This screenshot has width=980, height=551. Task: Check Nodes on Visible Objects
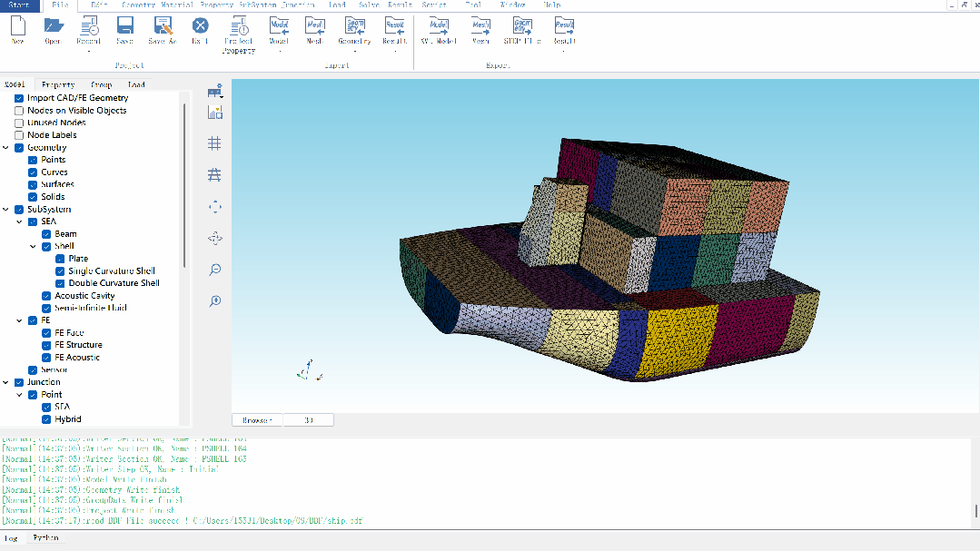[x=19, y=111]
